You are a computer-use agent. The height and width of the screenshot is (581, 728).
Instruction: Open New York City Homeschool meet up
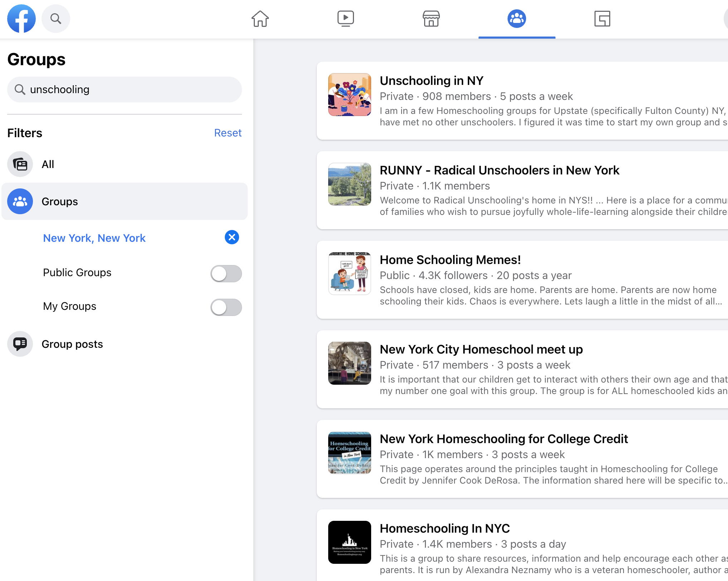(481, 349)
